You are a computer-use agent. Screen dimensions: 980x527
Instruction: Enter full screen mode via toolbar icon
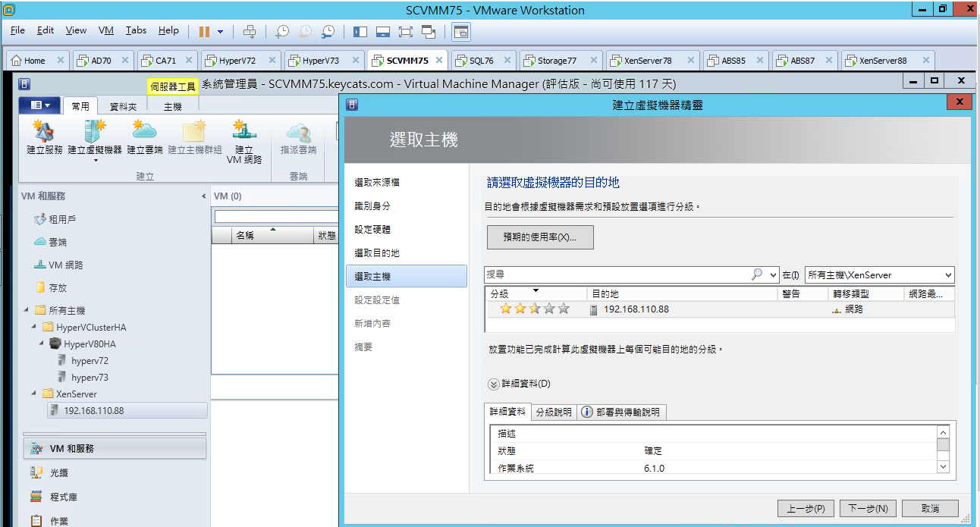[x=406, y=31]
